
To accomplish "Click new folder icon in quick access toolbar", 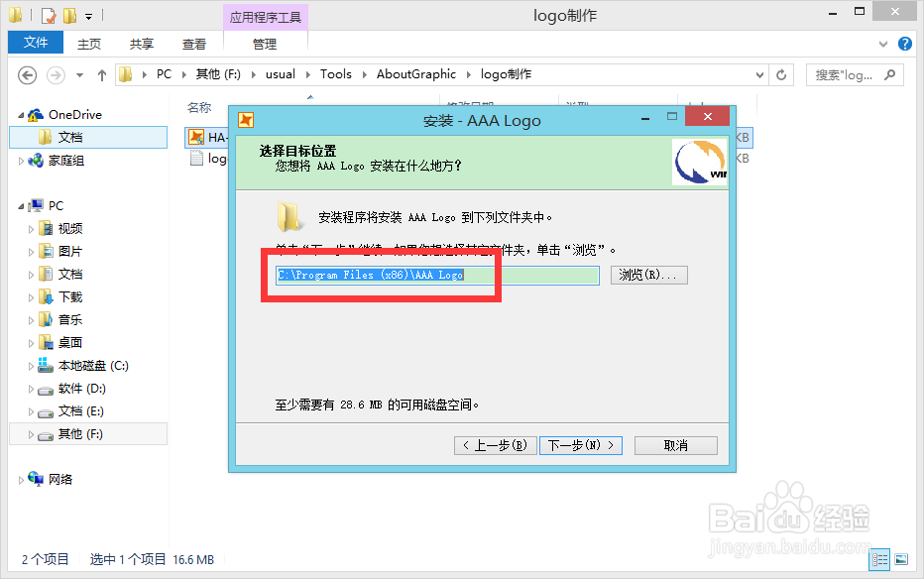I will click(x=70, y=15).
